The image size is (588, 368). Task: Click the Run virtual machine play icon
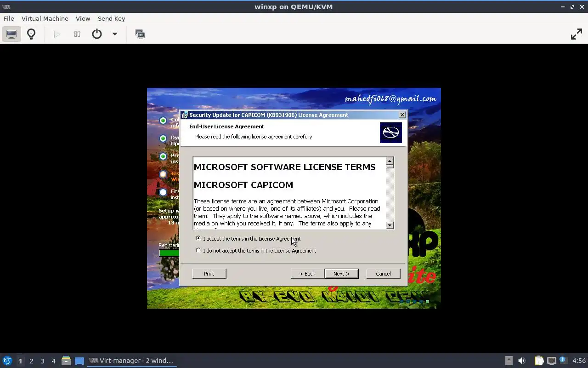click(x=57, y=34)
